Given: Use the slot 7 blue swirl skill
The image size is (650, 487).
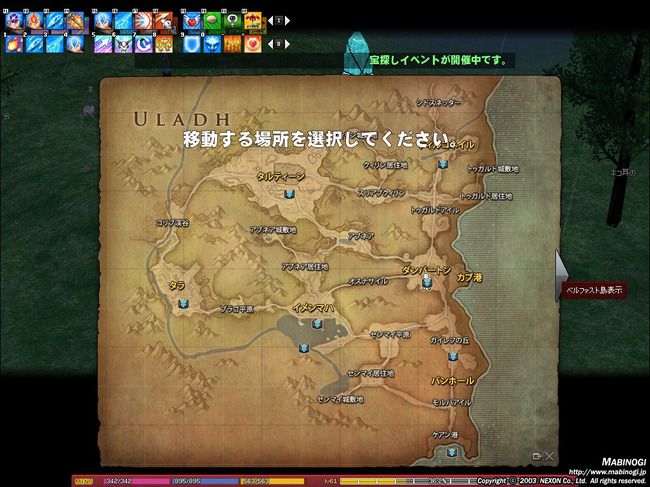Looking at the screenshot, I should (x=143, y=44).
